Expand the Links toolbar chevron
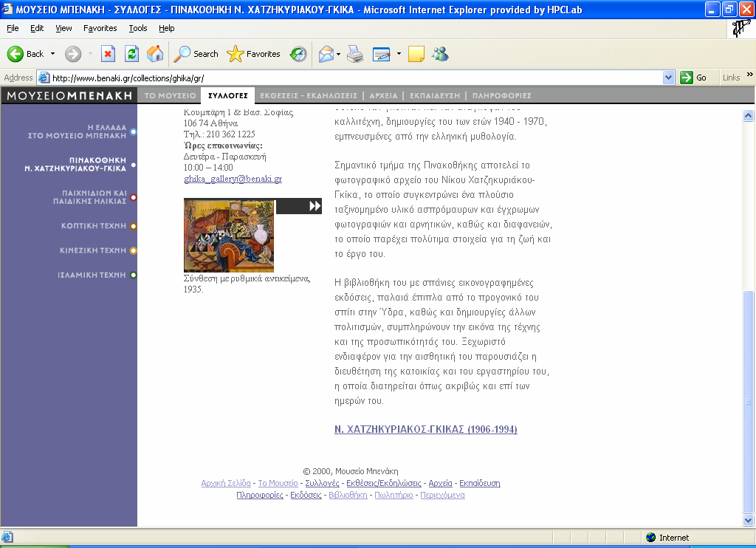Viewport: 756px width, 548px height. pyautogui.click(x=750, y=75)
